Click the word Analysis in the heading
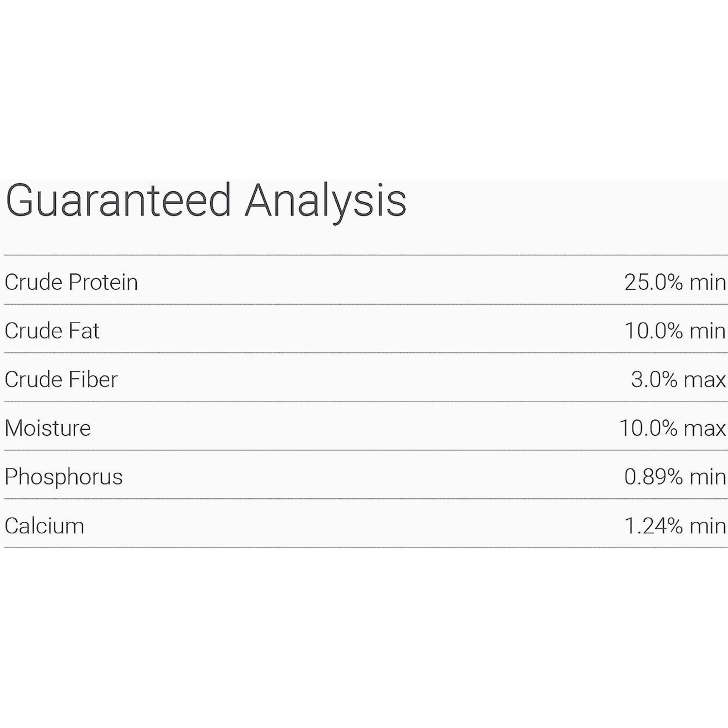 pos(326,201)
